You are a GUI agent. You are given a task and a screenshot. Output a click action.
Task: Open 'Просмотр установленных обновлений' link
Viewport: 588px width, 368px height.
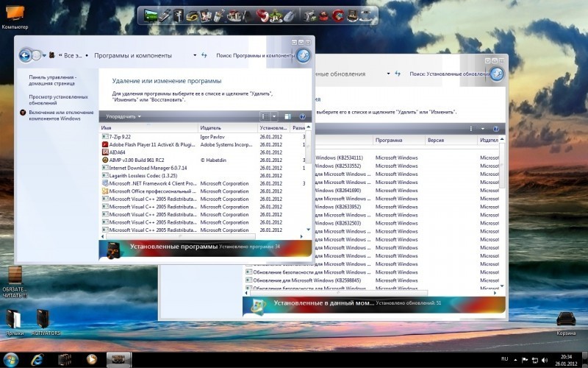tap(59, 99)
